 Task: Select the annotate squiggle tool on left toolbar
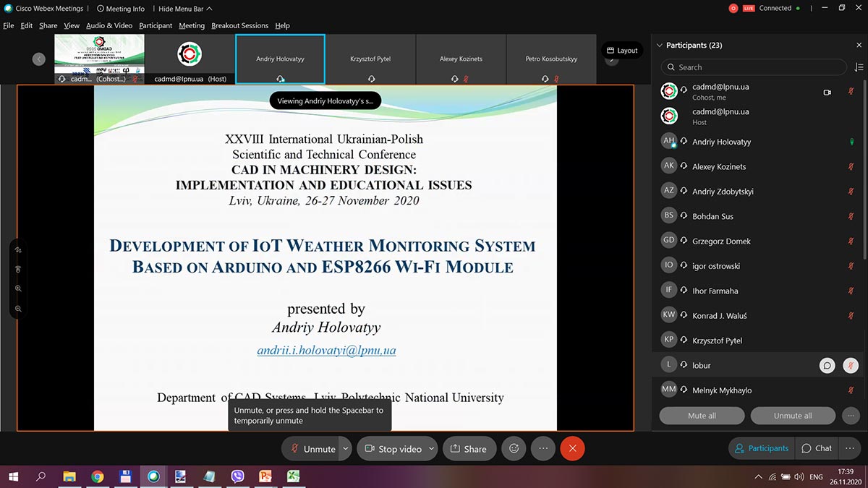[x=18, y=249]
